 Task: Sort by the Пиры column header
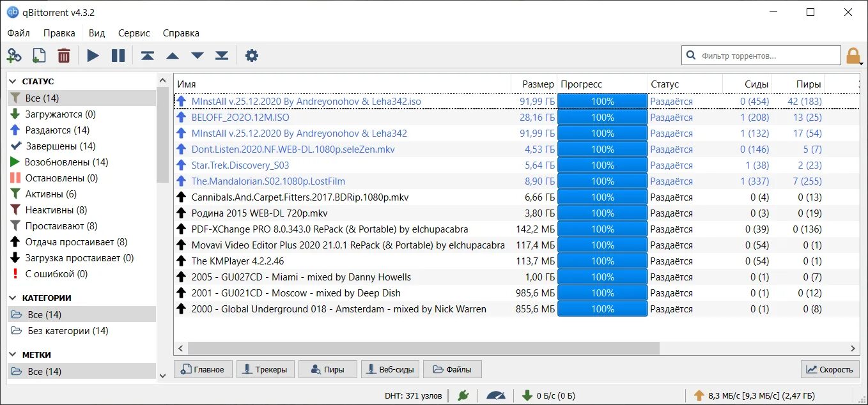click(x=798, y=84)
